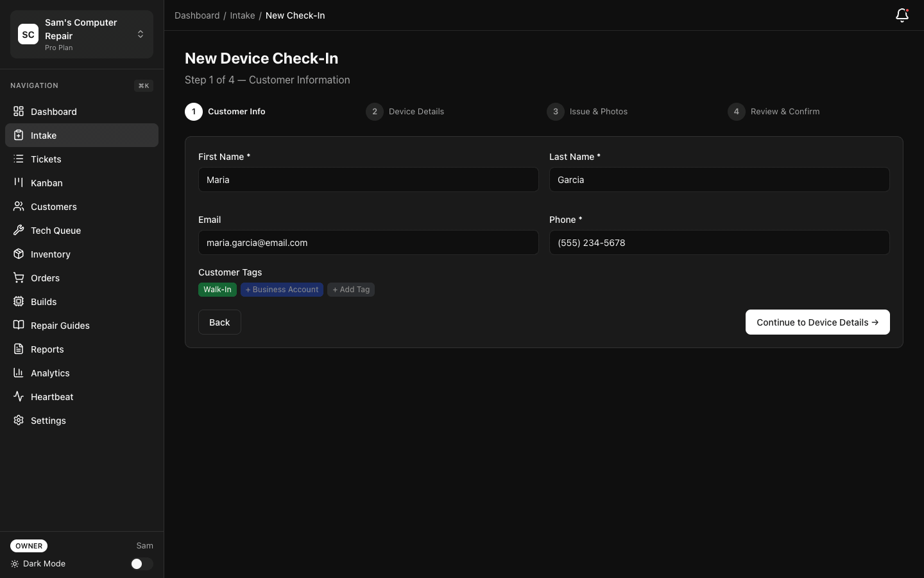
Task: Open the notifications bell
Action: click(x=902, y=15)
